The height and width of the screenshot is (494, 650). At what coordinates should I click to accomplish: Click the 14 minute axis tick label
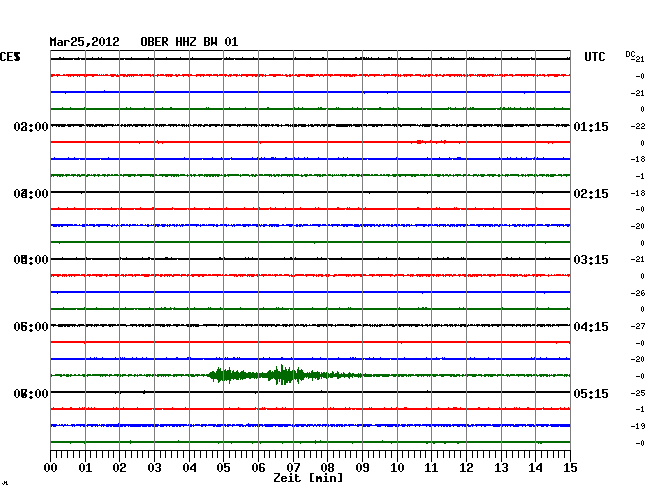click(x=535, y=468)
